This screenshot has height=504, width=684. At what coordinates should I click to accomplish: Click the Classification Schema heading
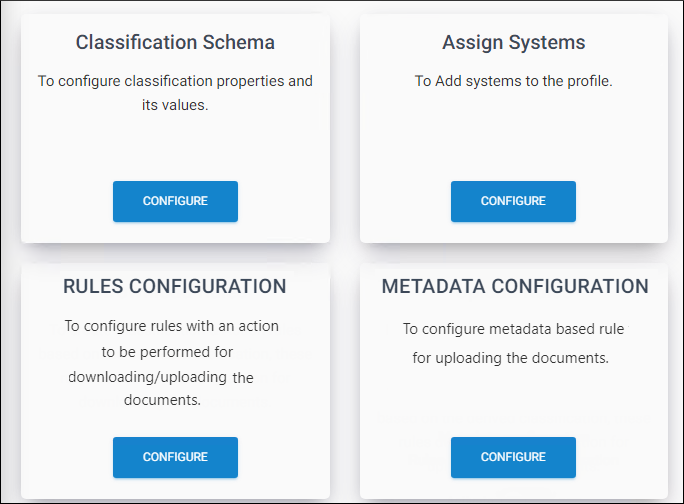pyautogui.click(x=175, y=43)
